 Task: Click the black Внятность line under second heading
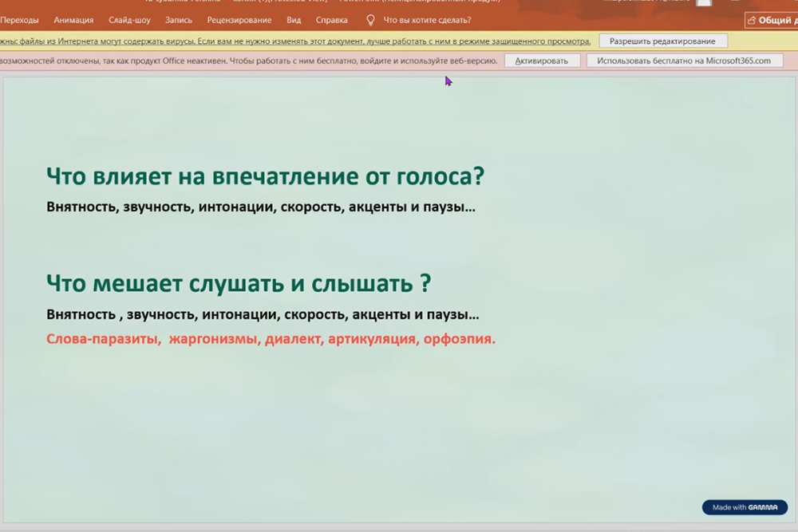tap(263, 315)
